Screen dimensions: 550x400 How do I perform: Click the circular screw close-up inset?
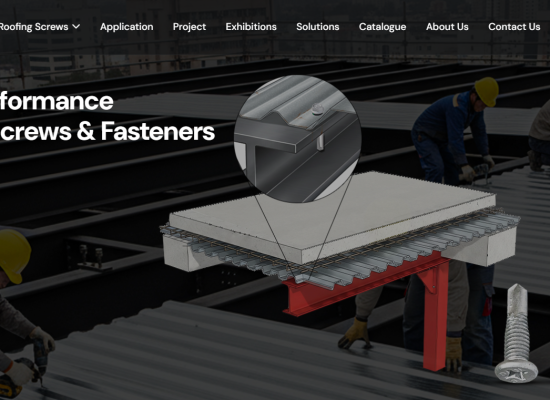(297, 139)
